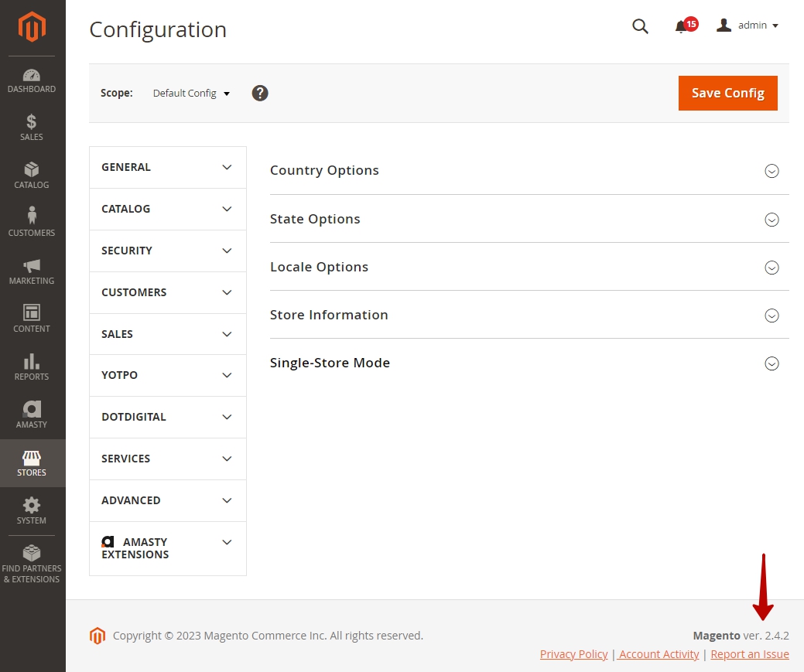Image resolution: width=804 pixels, height=672 pixels.
Task: Open the Catalog box icon menu
Action: (32, 176)
